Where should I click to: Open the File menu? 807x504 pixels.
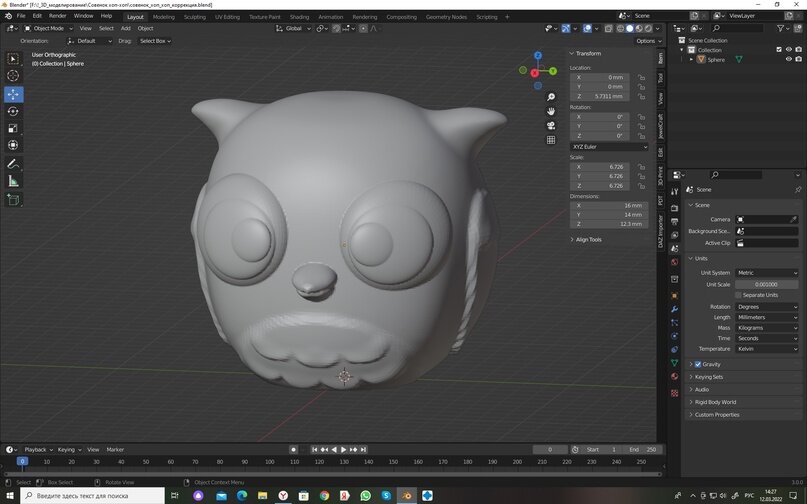(x=21, y=16)
